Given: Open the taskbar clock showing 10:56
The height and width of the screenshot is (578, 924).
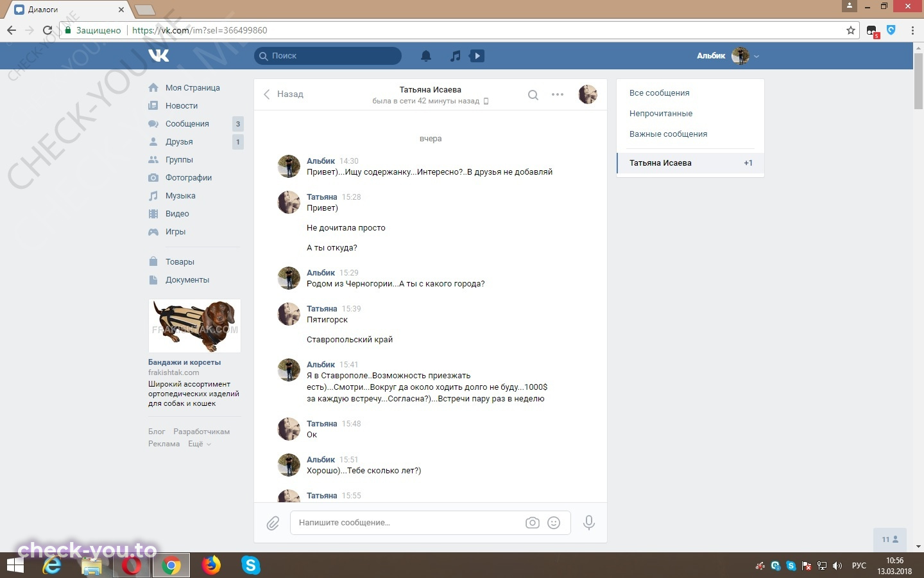Looking at the screenshot, I should 894,566.
